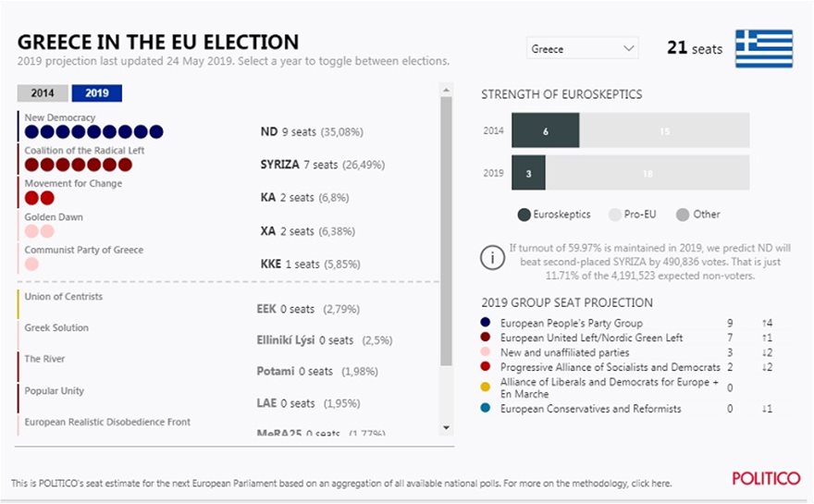This screenshot has width=814, height=504.
Task: Click the European Conservatives and Reformists dot
Action: tap(487, 409)
